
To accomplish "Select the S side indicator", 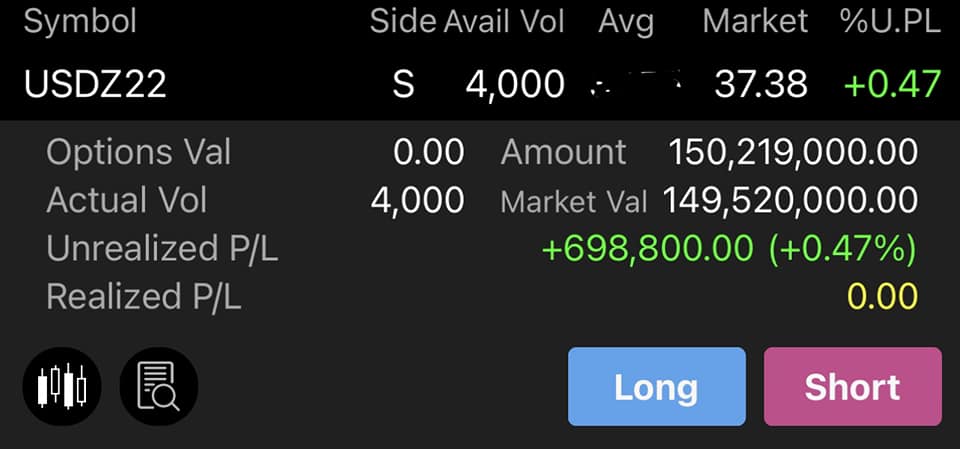I will coord(403,84).
